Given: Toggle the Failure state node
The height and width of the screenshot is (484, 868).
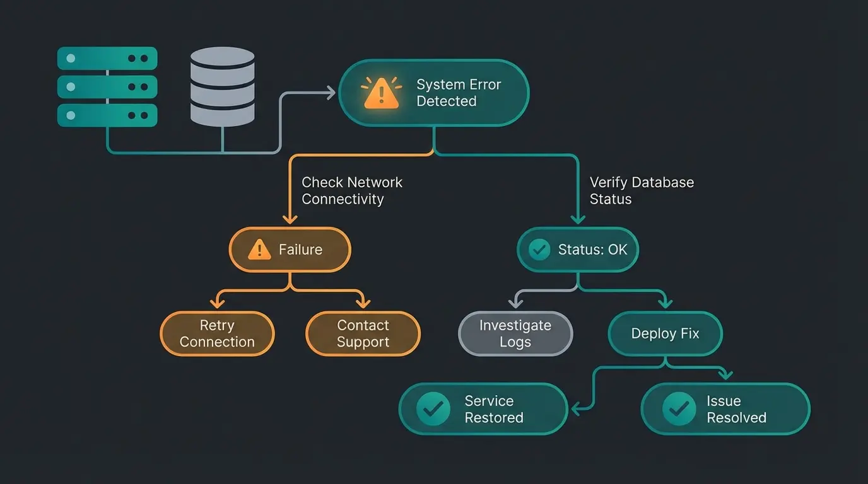Looking at the screenshot, I should (290, 249).
